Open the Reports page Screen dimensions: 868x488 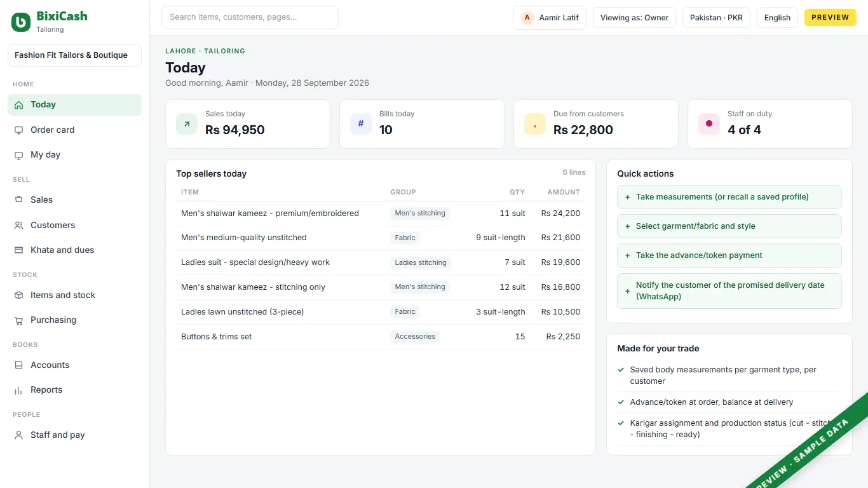pos(74,390)
